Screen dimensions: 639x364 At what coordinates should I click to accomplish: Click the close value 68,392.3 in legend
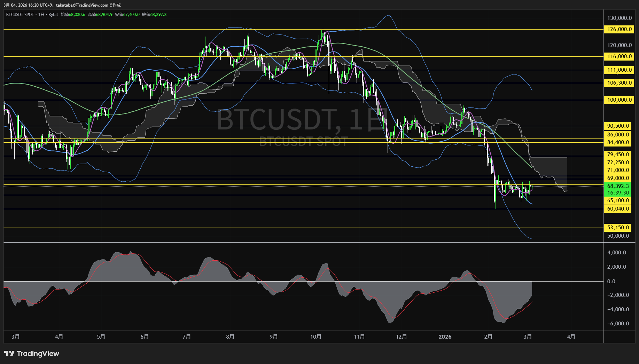point(158,15)
